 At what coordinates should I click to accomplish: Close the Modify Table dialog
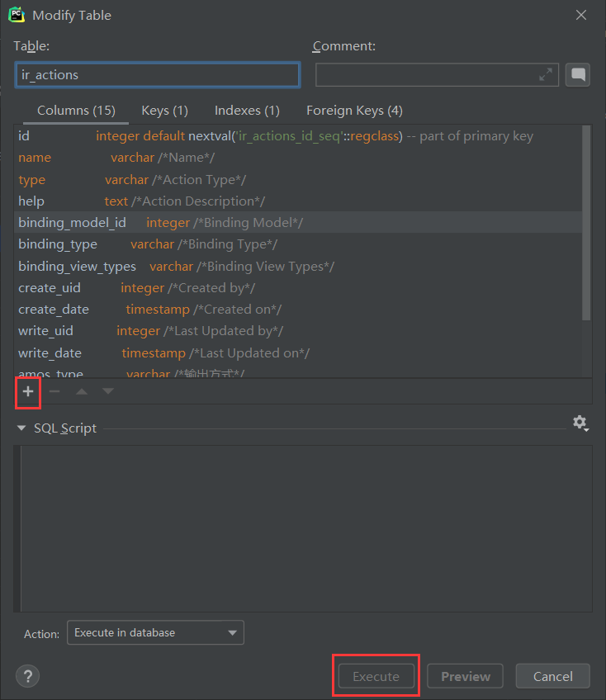click(x=581, y=15)
